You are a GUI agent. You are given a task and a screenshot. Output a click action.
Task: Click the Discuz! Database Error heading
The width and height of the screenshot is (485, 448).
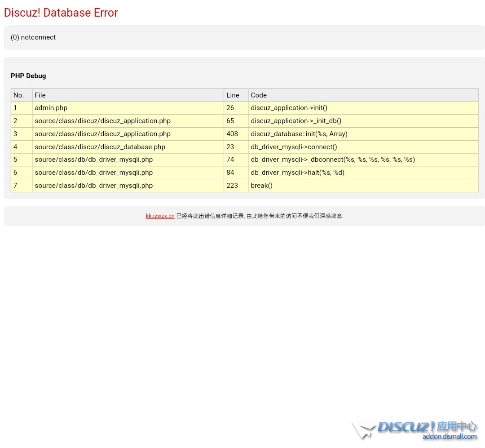click(61, 13)
